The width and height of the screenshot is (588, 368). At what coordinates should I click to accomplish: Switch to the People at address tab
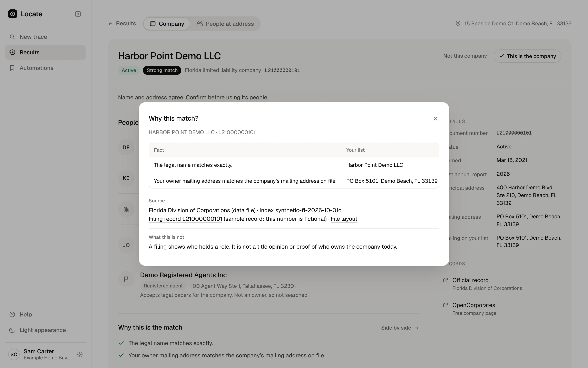pos(225,24)
